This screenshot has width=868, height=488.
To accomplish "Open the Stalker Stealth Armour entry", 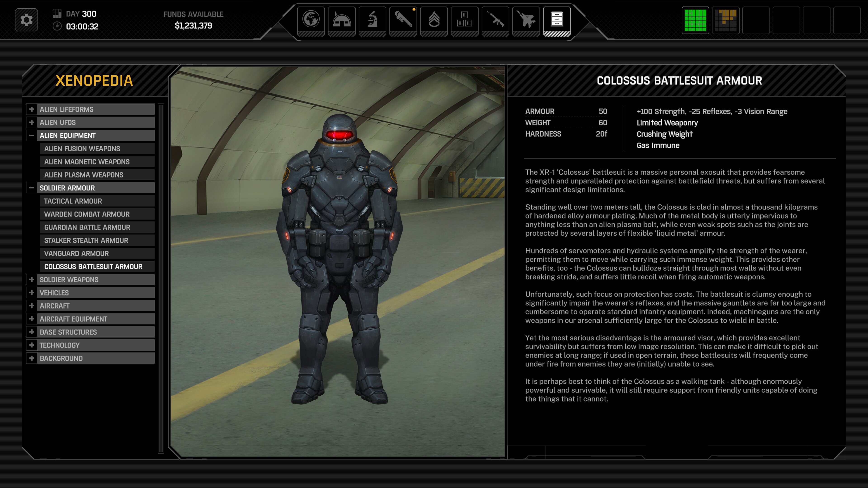I will pos(86,240).
